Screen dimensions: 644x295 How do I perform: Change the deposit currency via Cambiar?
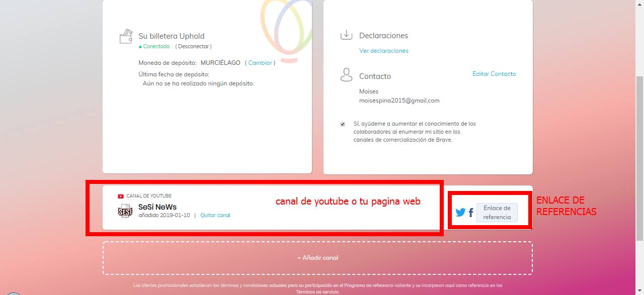[260, 63]
